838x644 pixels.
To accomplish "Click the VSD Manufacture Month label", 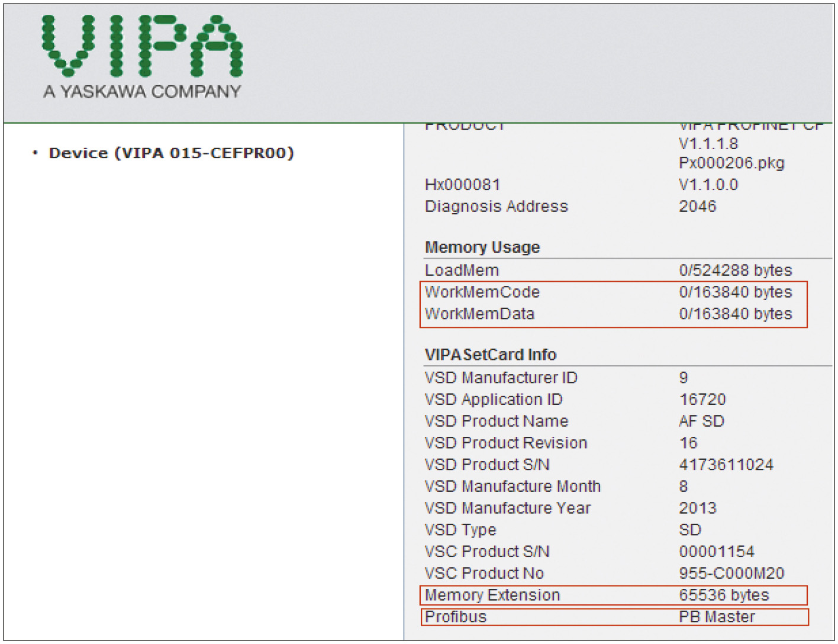I will pos(513,487).
